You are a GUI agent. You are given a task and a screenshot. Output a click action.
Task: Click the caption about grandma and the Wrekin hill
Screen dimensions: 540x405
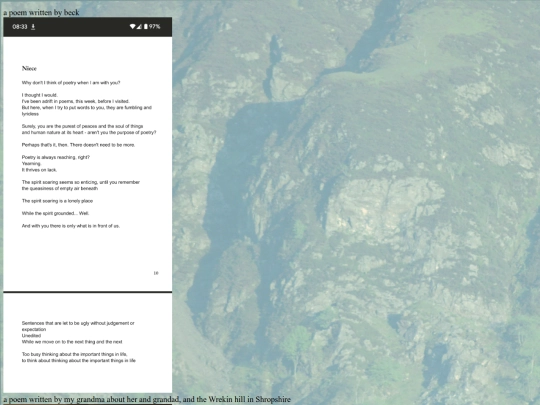click(147, 399)
